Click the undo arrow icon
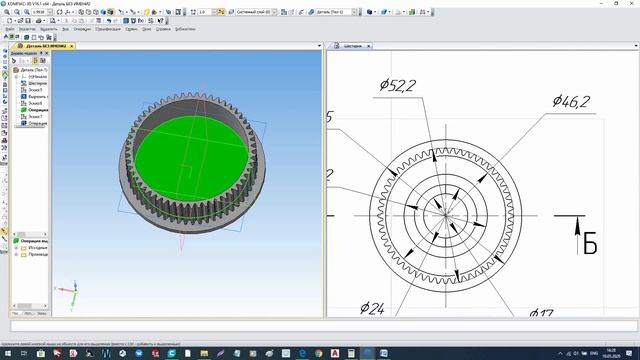The width and height of the screenshot is (640, 360). [109, 21]
